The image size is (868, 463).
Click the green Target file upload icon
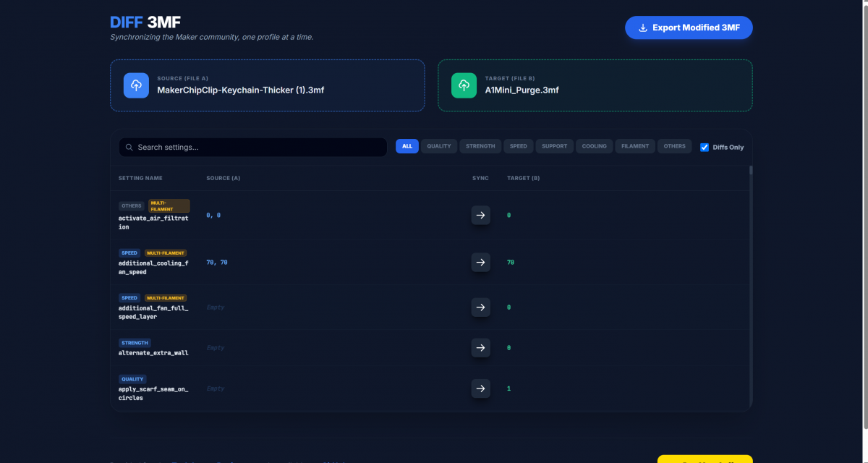point(464,85)
